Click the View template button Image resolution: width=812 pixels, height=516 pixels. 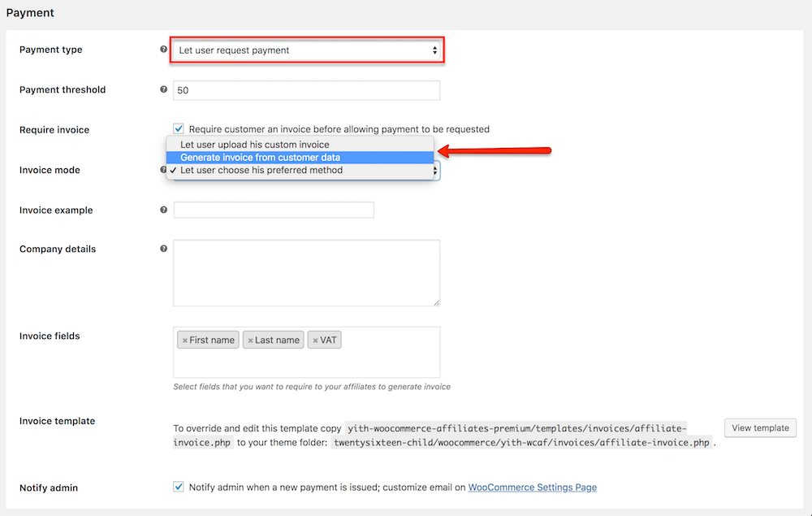760,427
